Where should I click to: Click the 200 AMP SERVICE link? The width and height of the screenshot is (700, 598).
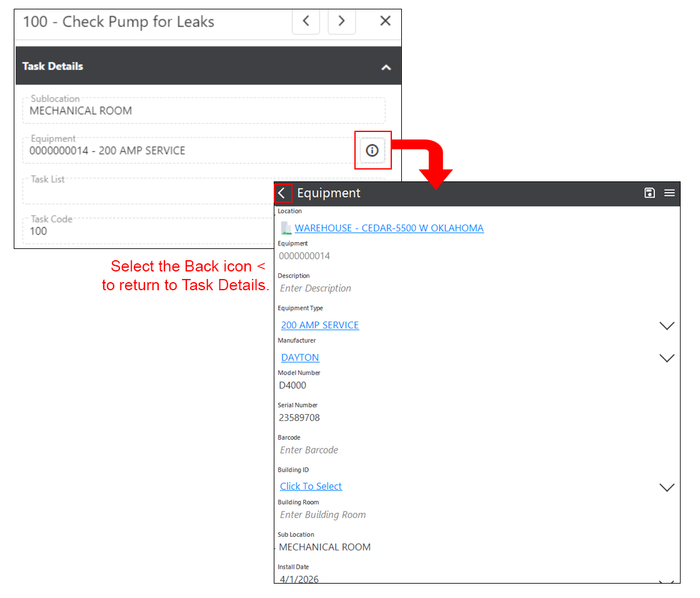pos(320,325)
